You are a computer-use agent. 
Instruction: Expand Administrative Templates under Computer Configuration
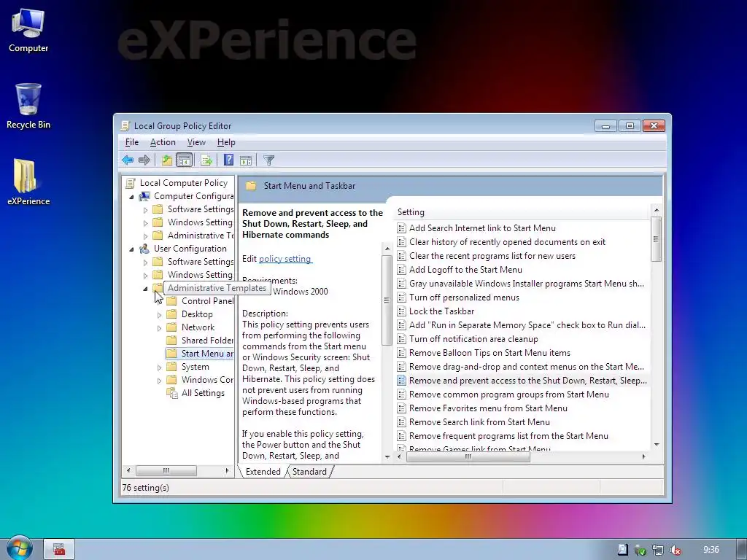(146, 236)
